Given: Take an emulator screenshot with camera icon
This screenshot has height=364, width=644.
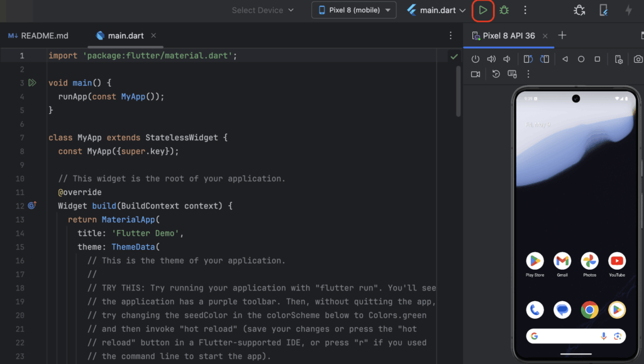Looking at the screenshot, I should (x=638, y=59).
